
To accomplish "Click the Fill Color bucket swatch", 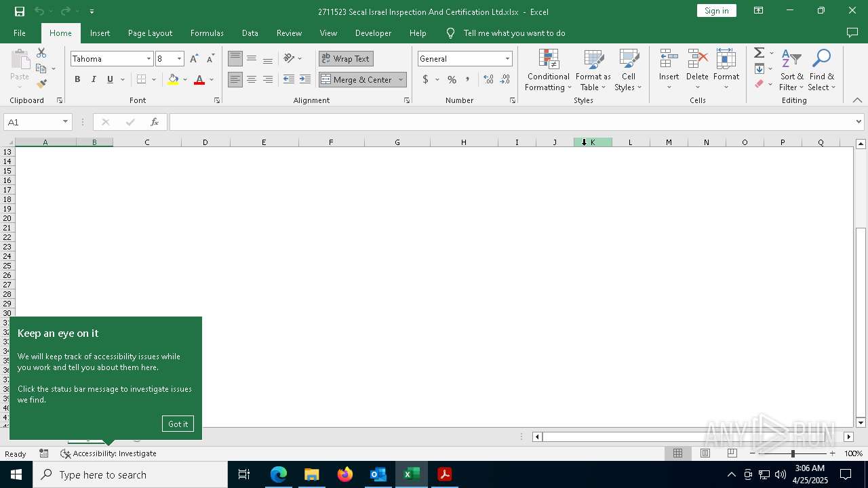I will click(173, 79).
